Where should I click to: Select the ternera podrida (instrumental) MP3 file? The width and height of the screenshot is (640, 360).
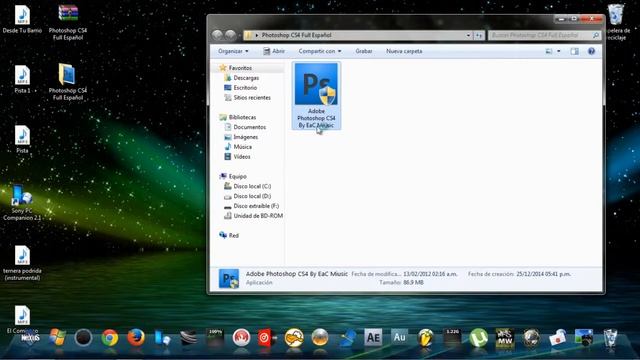(x=22, y=263)
